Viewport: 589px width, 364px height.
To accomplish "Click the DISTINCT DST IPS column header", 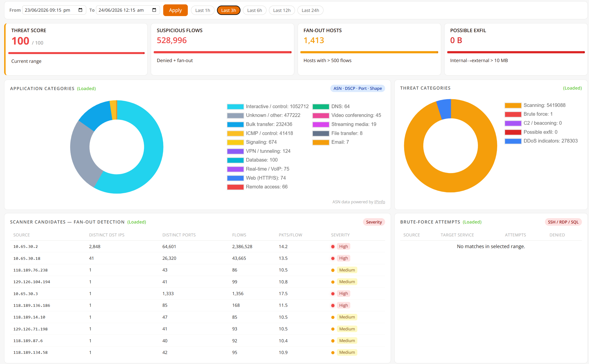I will click(107, 235).
